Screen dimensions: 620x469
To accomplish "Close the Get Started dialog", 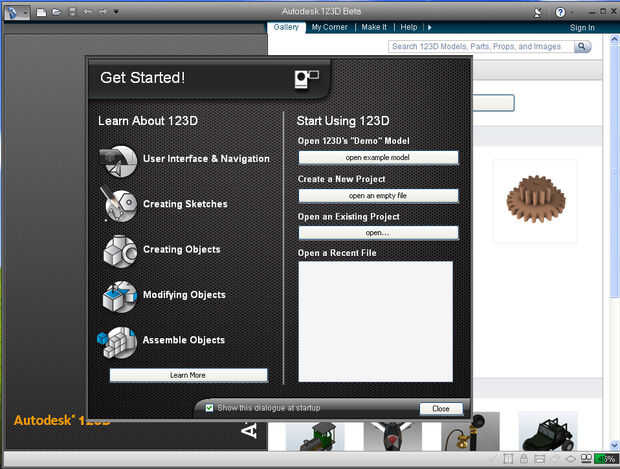I will [441, 409].
